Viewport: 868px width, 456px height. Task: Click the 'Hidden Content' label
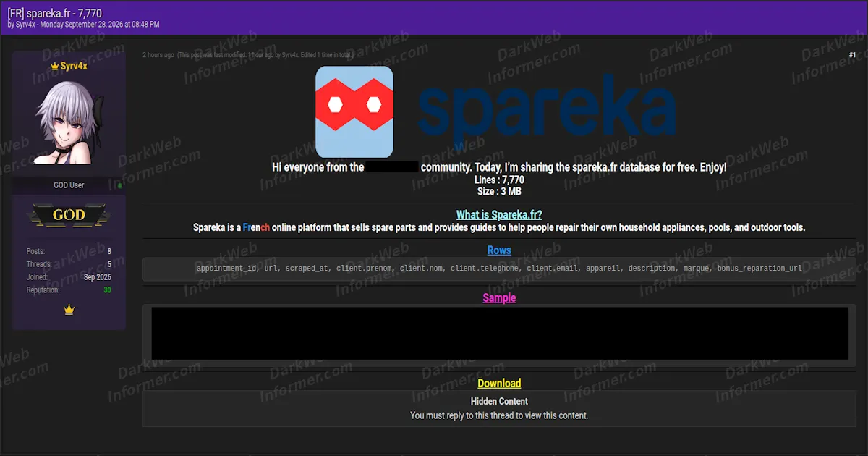499,401
